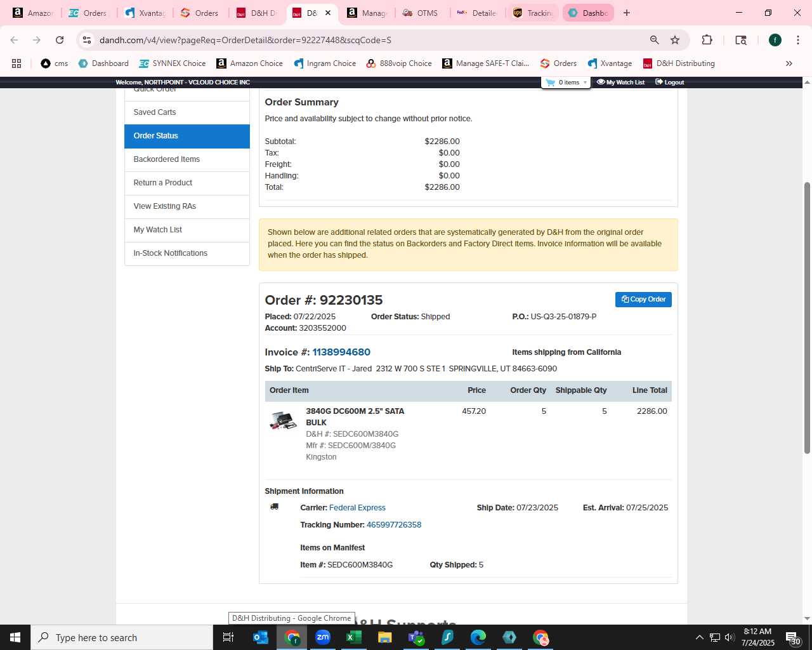The height and width of the screenshot is (650, 812).
Task: Open tracking number 465997726358
Action: (394, 525)
